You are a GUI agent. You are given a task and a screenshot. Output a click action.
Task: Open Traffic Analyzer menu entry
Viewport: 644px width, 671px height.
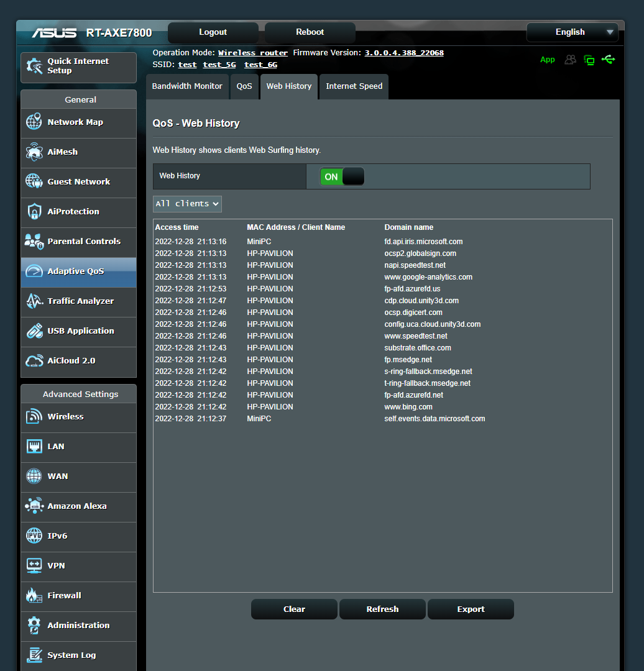tap(79, 301)
